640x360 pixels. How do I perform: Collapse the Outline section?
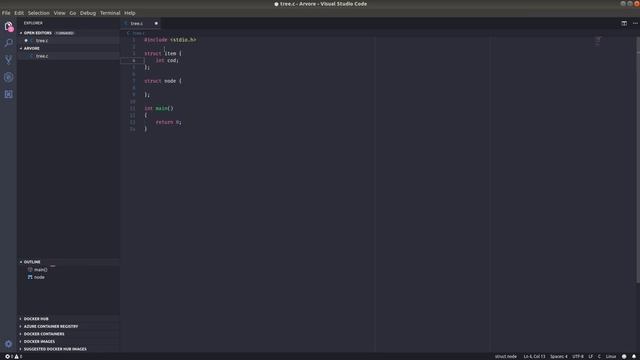(21, 262)
